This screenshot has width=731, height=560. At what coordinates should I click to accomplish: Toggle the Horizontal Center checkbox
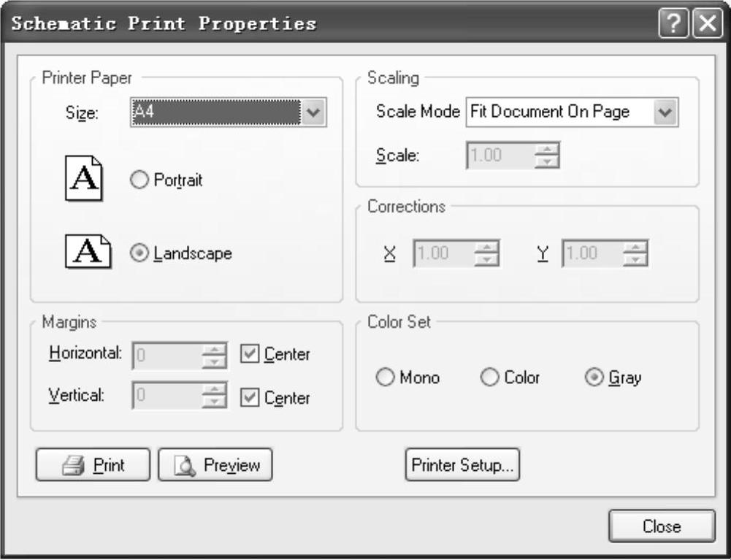point(250,355)
